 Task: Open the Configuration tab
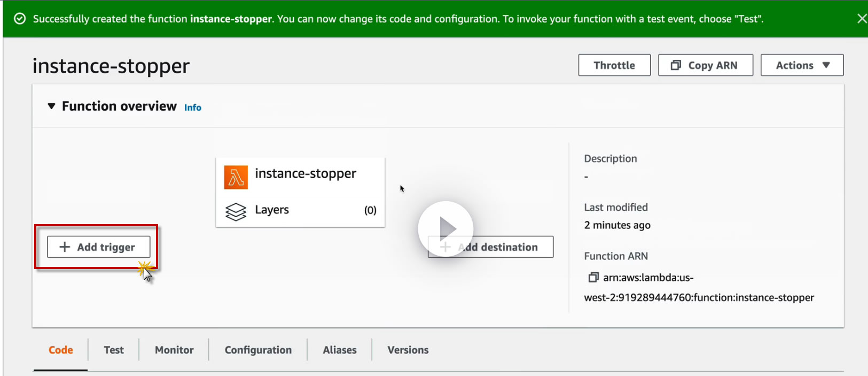[x=258, y=350]
